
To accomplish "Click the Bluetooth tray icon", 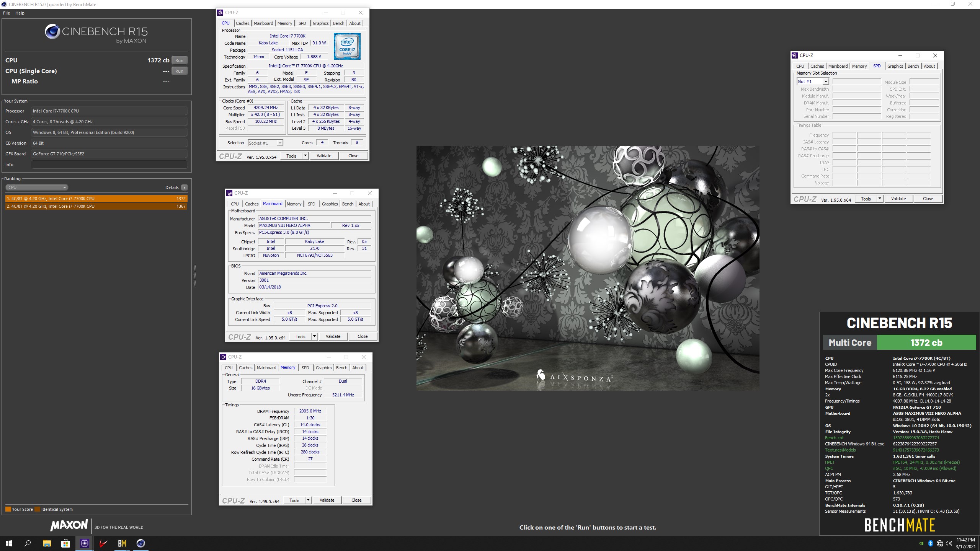I will [x=930, y=543].
